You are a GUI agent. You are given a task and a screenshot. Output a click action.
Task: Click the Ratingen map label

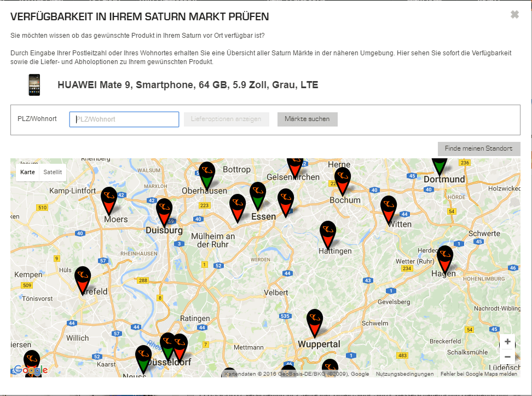coord(195,319)
